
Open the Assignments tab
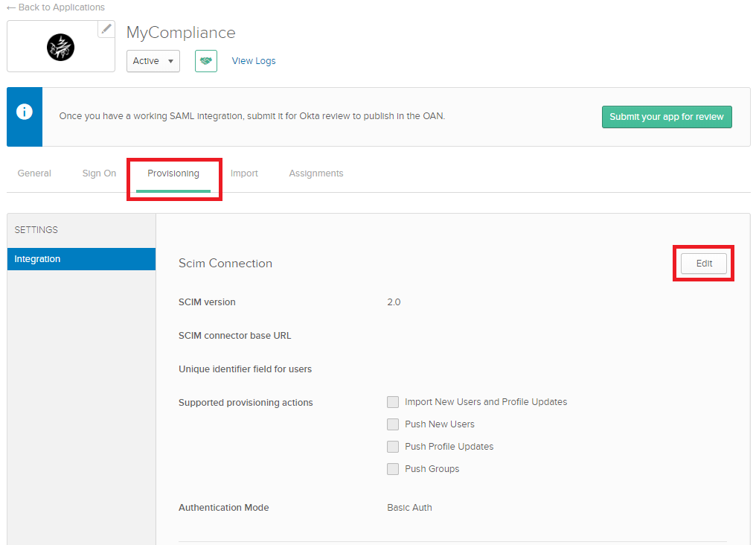[316, 173]
